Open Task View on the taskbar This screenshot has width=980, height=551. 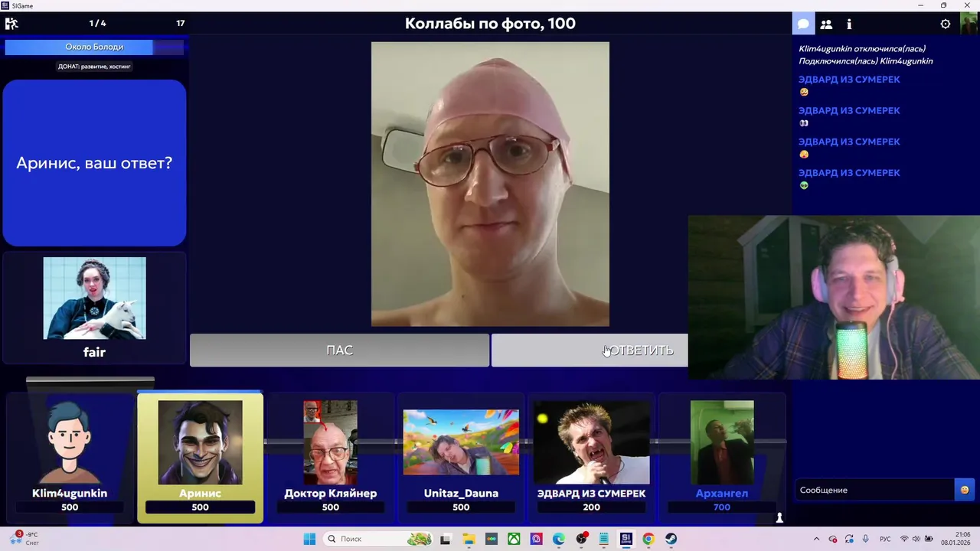click(446, 539)
